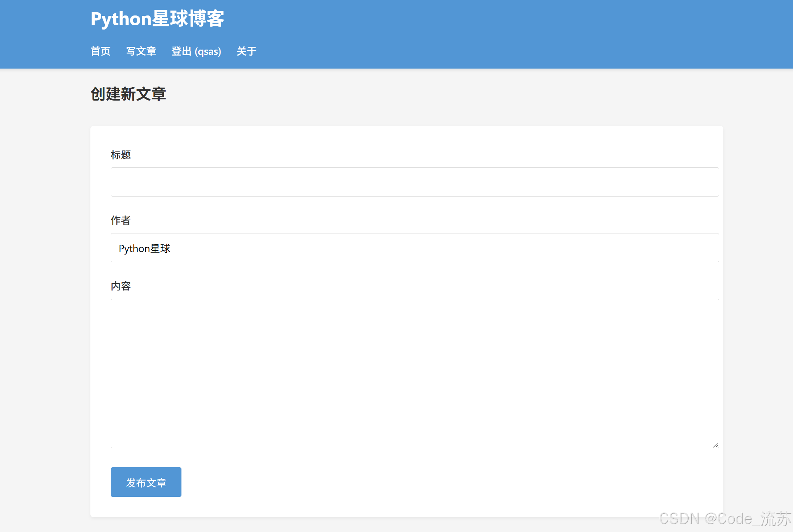Viewport: 793px width, 532px height.
Task: Click the 创建新文章 page heading
Action: click(128, 94)
